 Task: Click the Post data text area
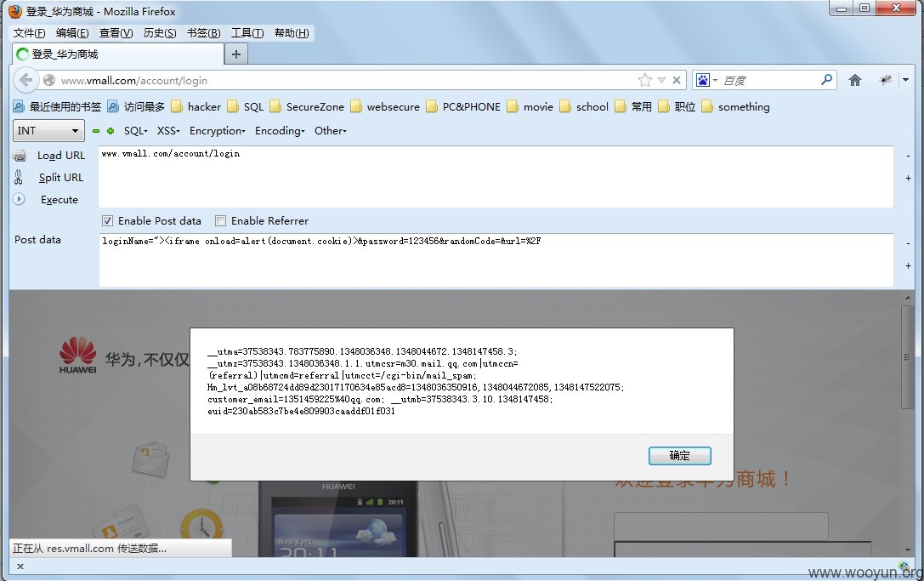(x=496, y=259)
